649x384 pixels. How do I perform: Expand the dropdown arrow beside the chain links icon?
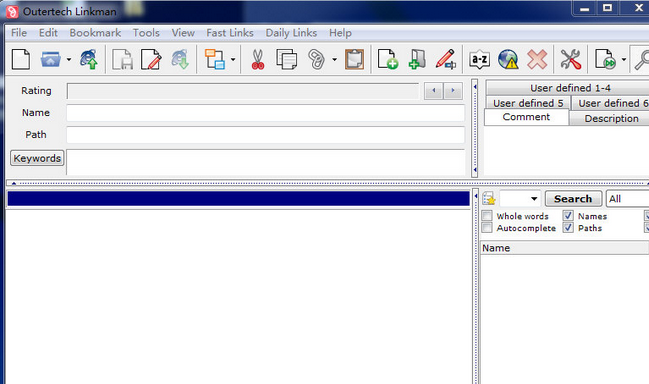(x=334, y=60)
